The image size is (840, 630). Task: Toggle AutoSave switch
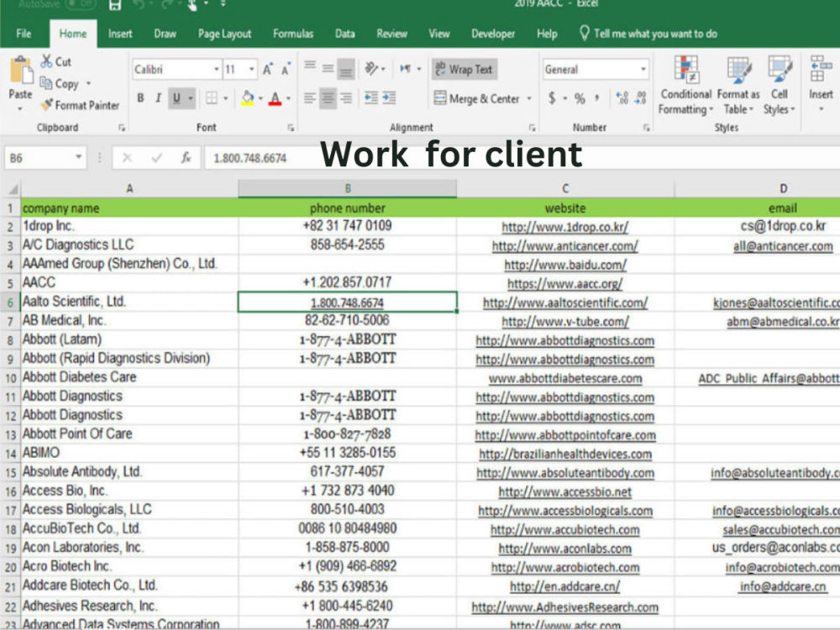81,4
